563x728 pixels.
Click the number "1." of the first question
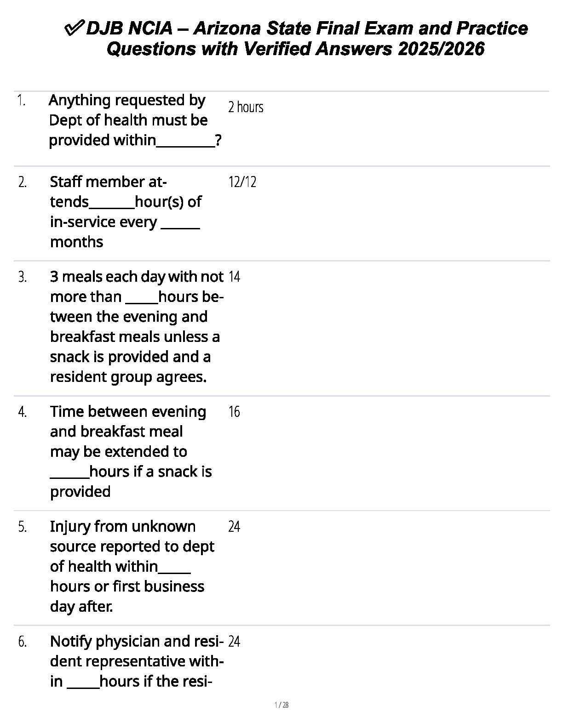21,101
